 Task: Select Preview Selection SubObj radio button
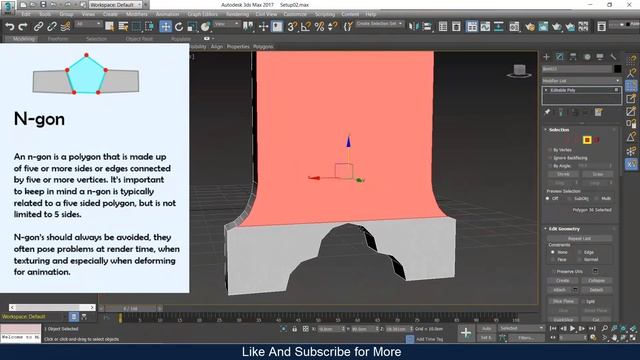[570, 198]
